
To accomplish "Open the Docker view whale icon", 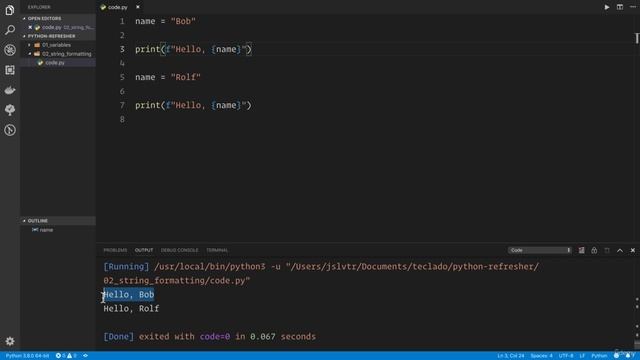I will click(10, 90).
